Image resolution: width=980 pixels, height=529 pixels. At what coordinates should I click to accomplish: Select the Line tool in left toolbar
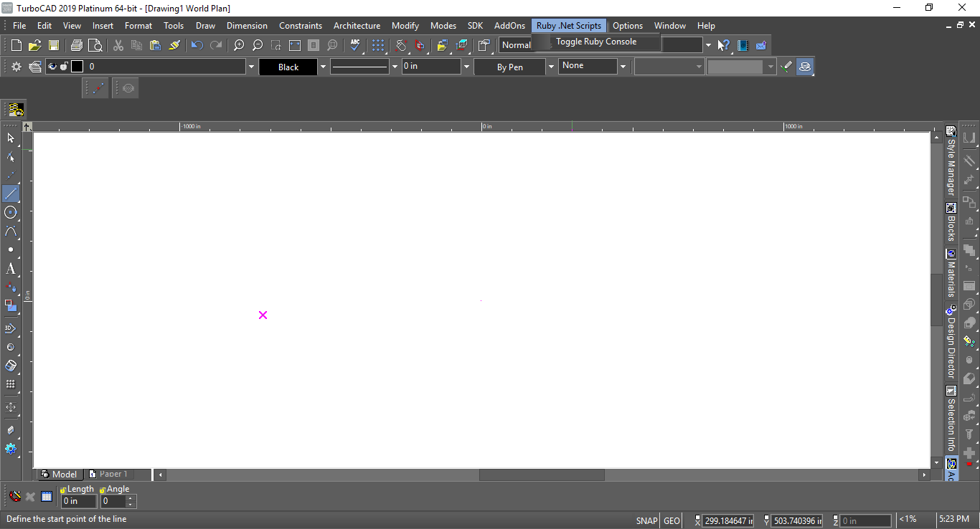(11, 194)
